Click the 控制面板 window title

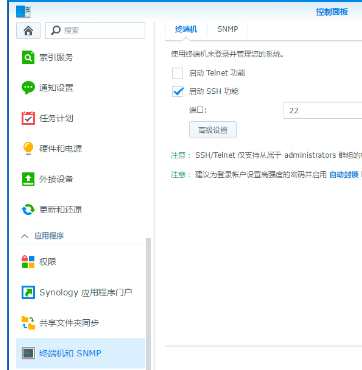click(x=332, y=12)
